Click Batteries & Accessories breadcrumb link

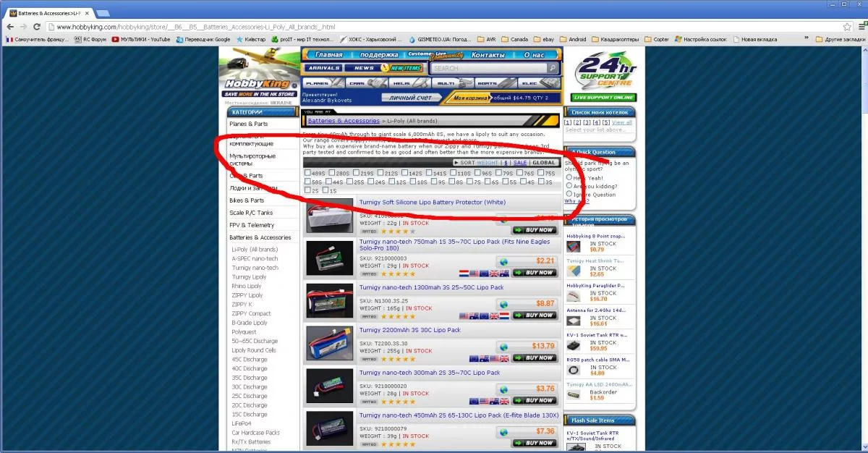click(344, 121)
